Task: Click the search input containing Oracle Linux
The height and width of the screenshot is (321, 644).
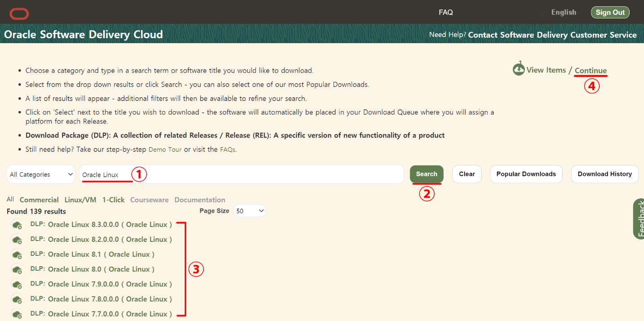Action: 241,174
